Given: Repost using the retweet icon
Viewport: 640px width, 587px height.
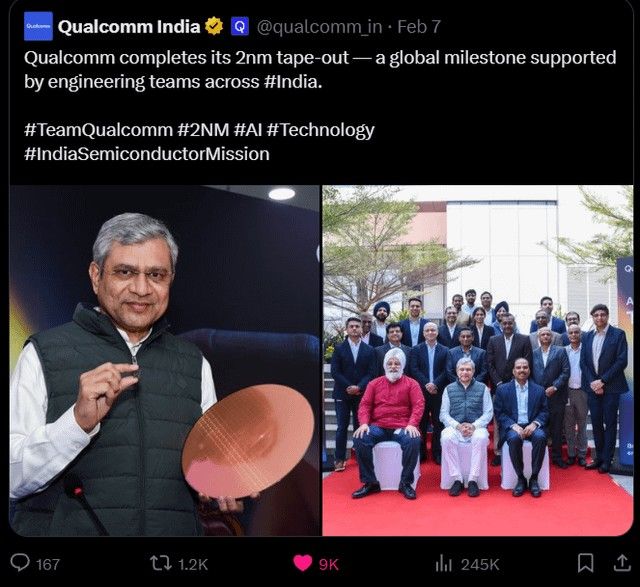Looking at the screenshot, I should 160,564.
